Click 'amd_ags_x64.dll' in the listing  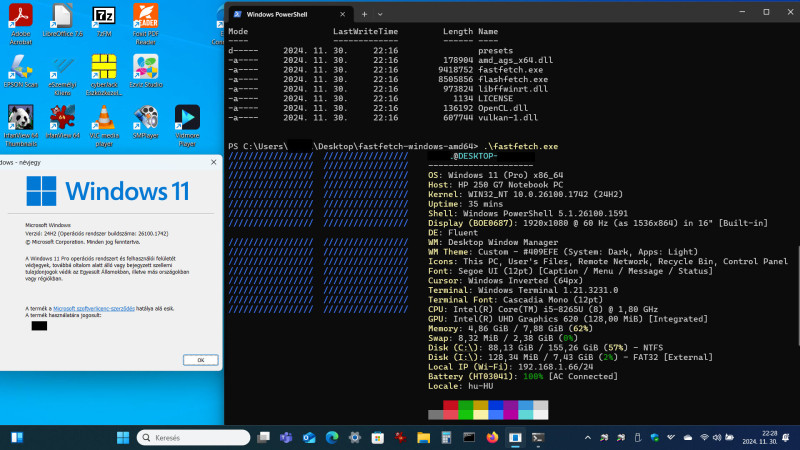click(515, 60)
